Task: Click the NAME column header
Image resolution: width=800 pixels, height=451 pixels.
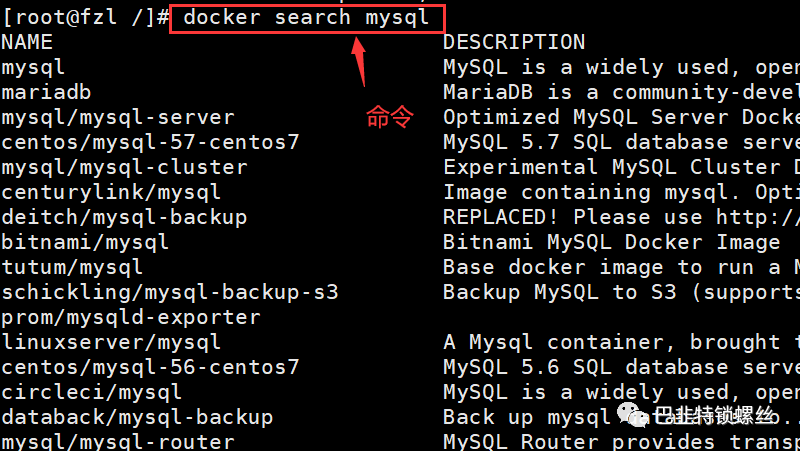Action: tap(27, 42)
